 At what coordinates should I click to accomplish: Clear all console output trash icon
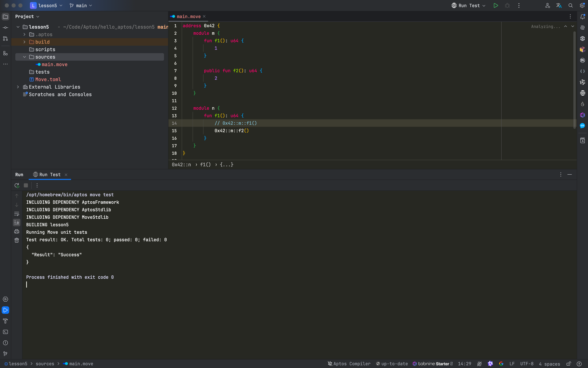[x=17, y=240]
